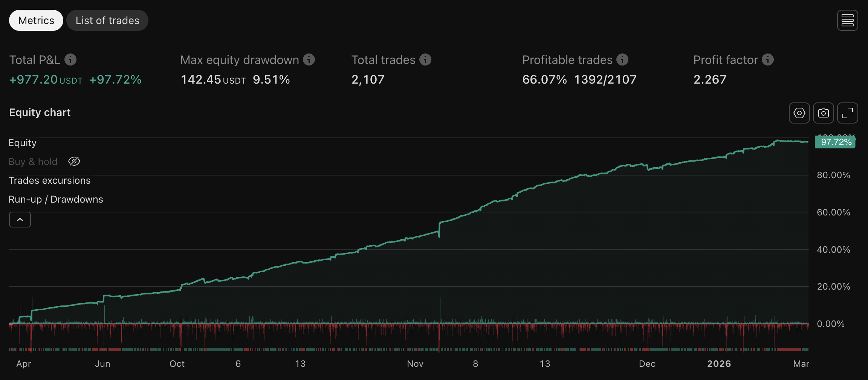Open the rows layout icon at top right

[848, 20]
